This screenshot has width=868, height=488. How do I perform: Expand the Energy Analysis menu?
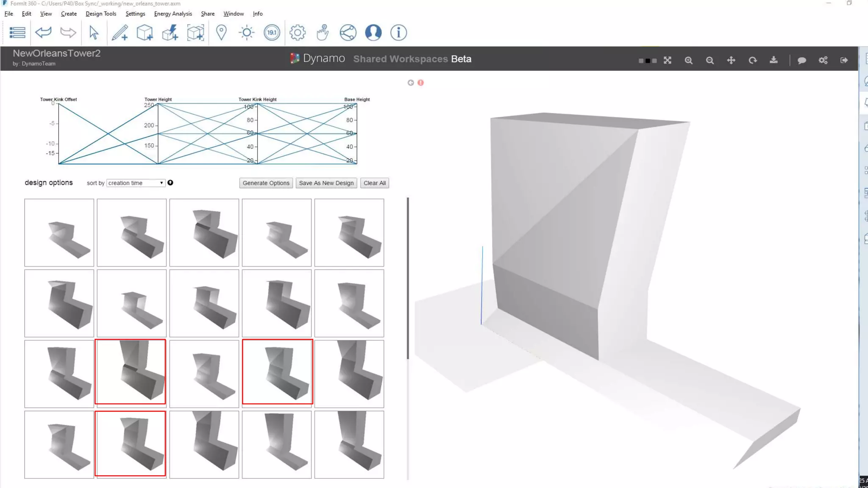173,14
